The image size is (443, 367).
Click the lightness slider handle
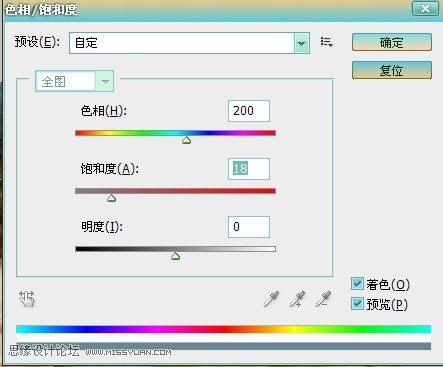[x=176, y=256]
